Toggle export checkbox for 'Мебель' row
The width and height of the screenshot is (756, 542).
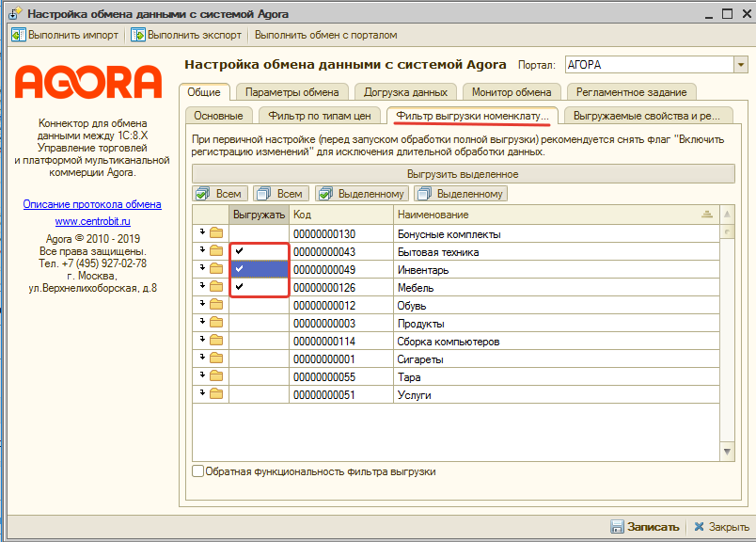coord(239,287)
